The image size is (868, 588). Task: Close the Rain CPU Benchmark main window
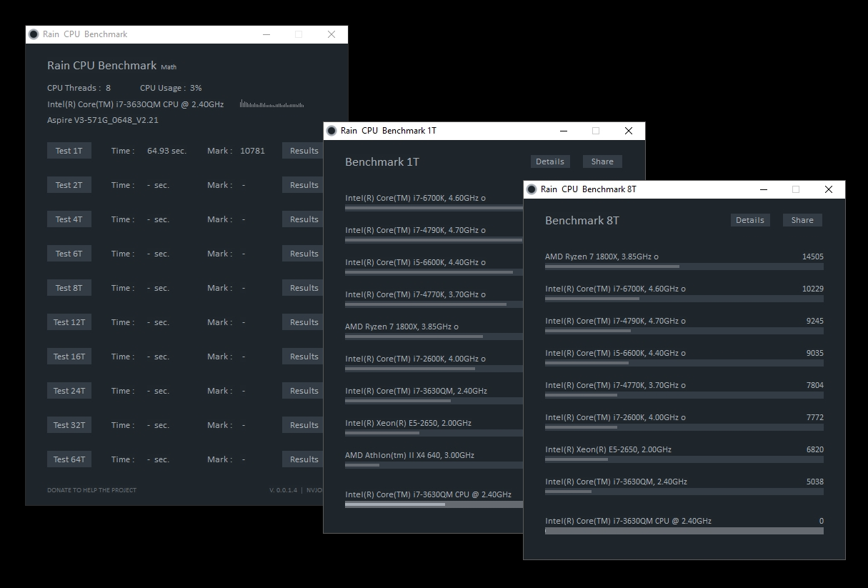click(331, 34)
